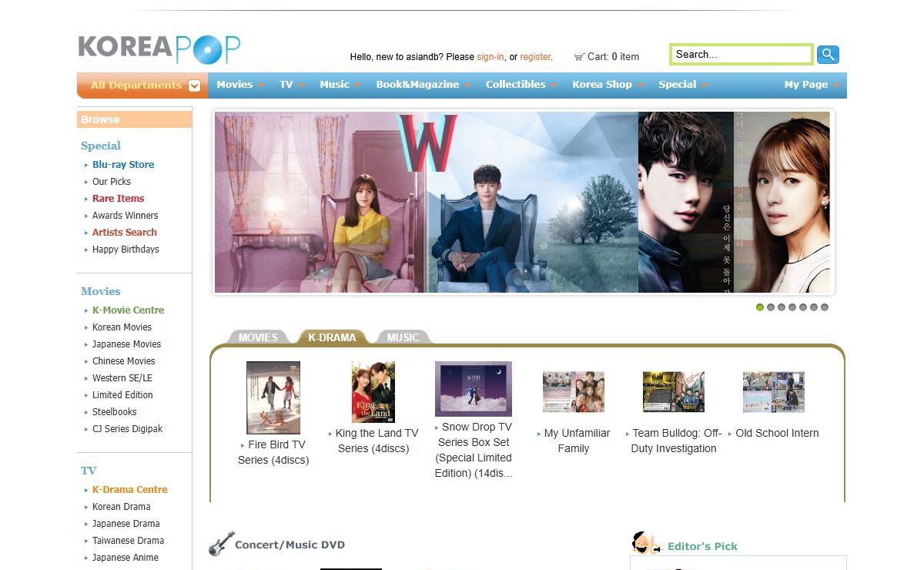Viewport: 924px width, 570px height.
Task: Open the Artists Search link
Action: coord(125,233)
